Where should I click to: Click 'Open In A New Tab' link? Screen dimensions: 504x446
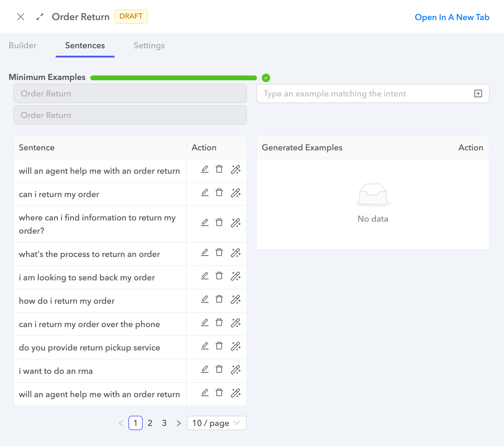point(452,17)
